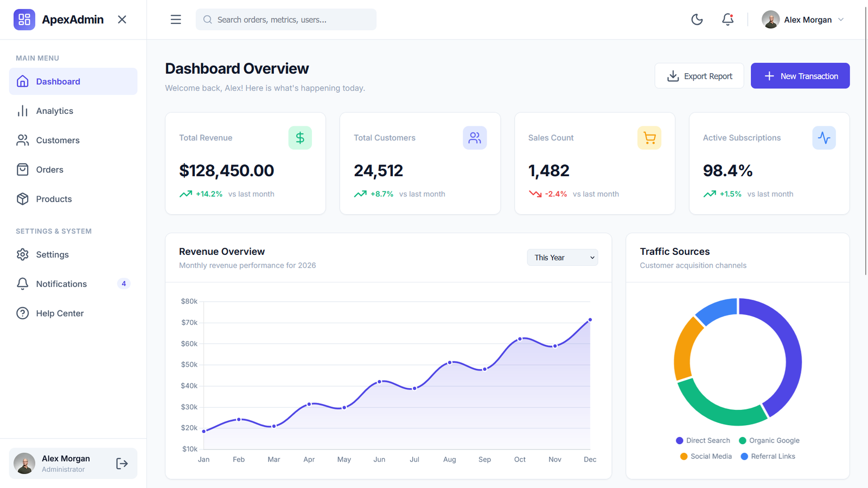The width and height of the screenshot is (868, 488).
Task: Switch to dark mode with moon icon
Action: [x=697, y=20]
